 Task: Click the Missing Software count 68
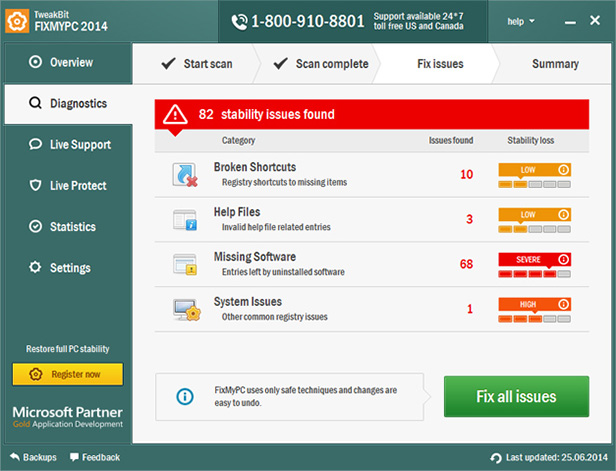coord(466,264)
